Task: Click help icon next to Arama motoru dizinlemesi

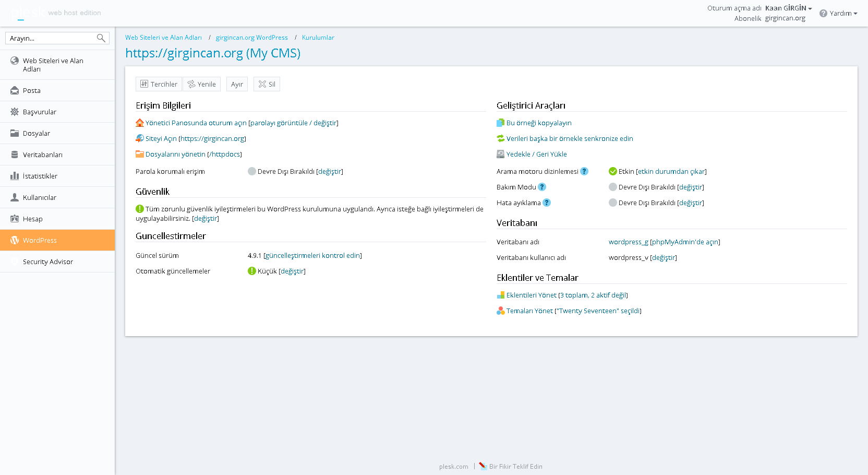Action: (584, 171)
